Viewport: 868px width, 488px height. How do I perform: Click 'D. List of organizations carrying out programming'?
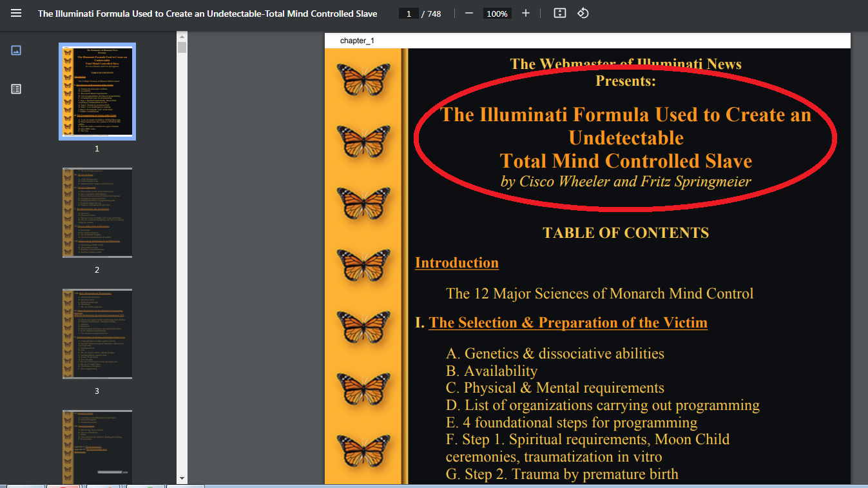pyautogui.click(x=603, y=405)
